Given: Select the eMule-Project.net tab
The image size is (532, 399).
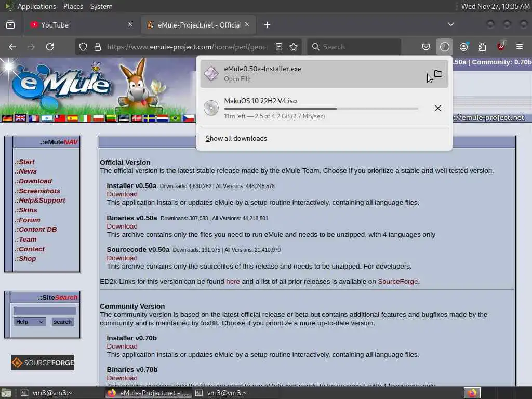Looking at the screenshot, I should point(198,25).
